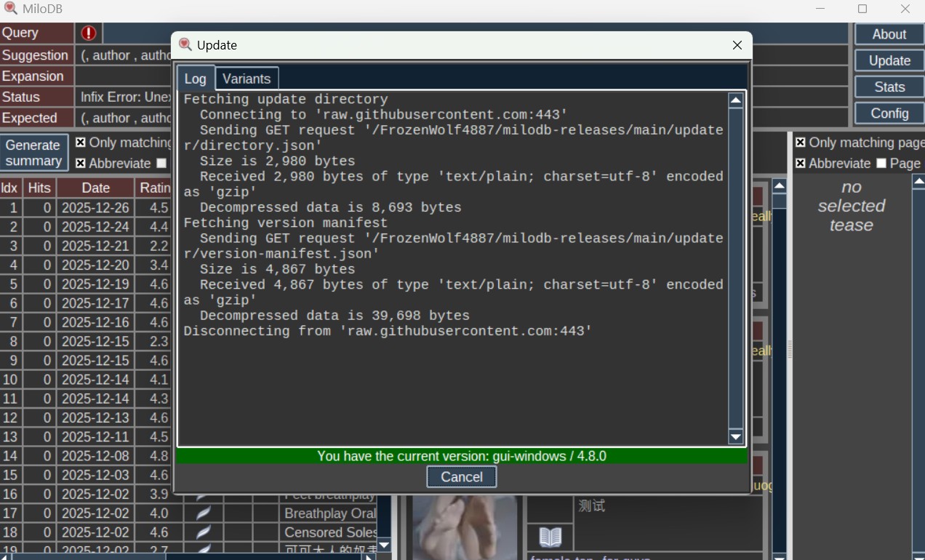Screen dimensions: 925x560
Task: Uncheck Abbreviate in the right panel
Action: tap(801, 163)
